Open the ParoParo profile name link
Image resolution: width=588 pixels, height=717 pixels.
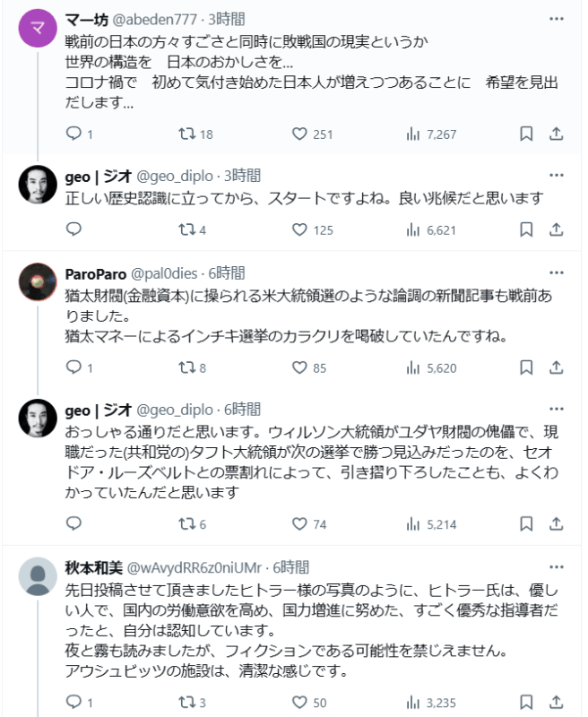pyautogui.click(x=96, y=273)
